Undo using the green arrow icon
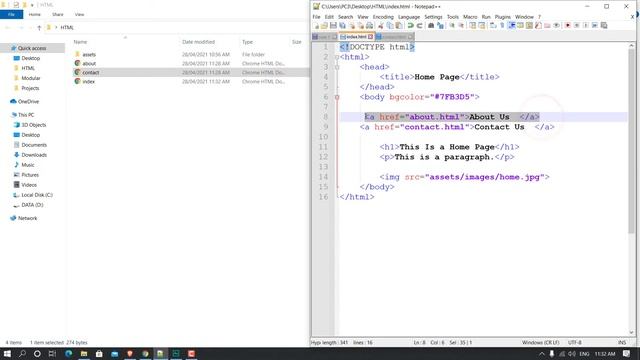 (410, 25)
